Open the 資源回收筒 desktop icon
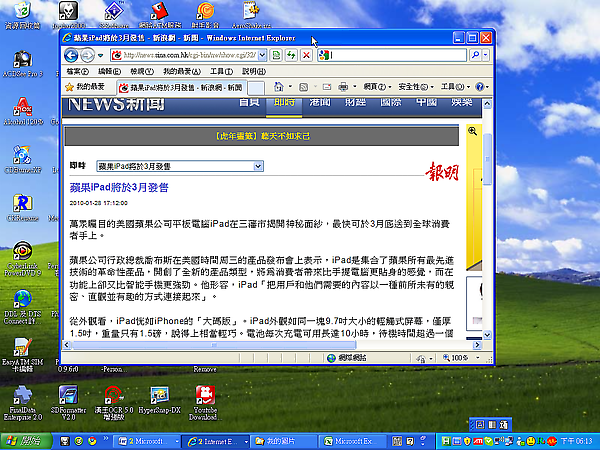Viewport: 600px width, 450px height. [22, 16]
